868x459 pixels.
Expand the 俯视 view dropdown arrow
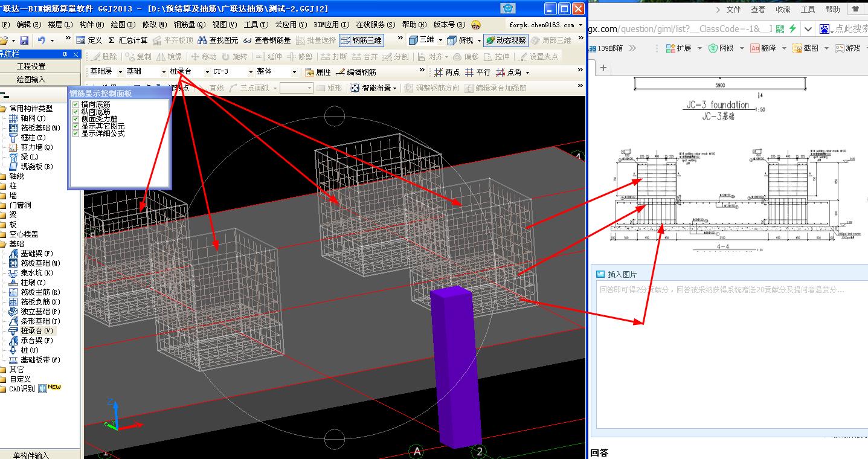click(x=479, y=40)
